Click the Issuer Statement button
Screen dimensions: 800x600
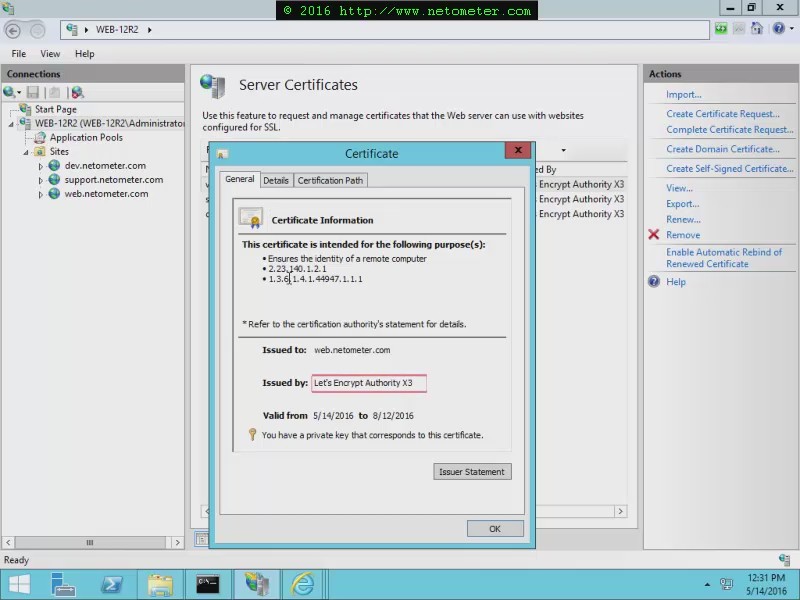coord(472,472)
